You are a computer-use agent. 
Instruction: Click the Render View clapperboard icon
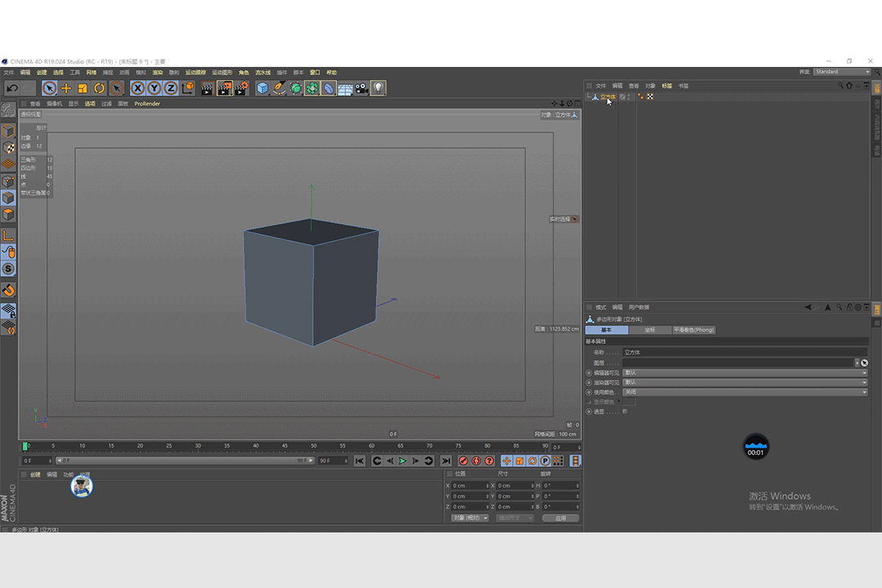(x=207, y=88)
